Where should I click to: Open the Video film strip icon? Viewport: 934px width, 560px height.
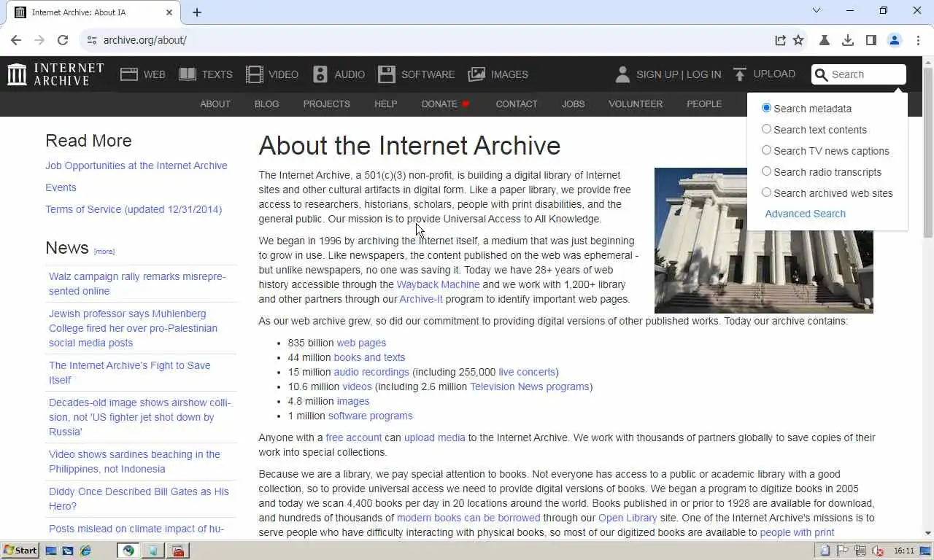click(x=254, y=74)
